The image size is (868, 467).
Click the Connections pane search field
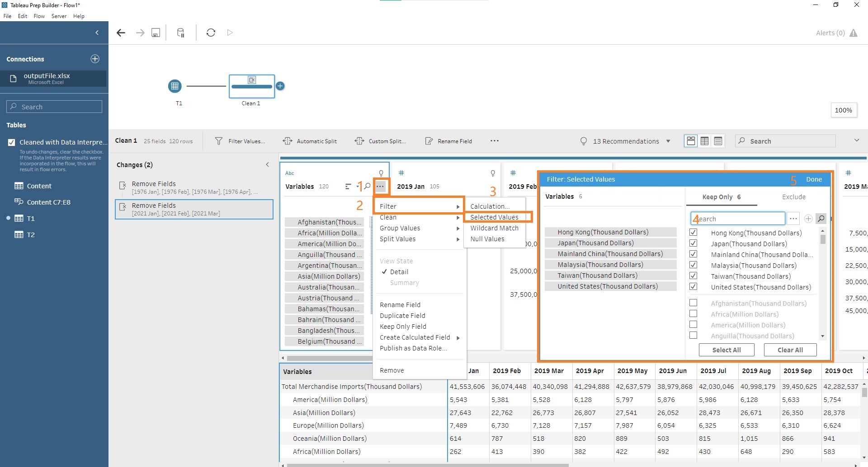pos(54,107)
